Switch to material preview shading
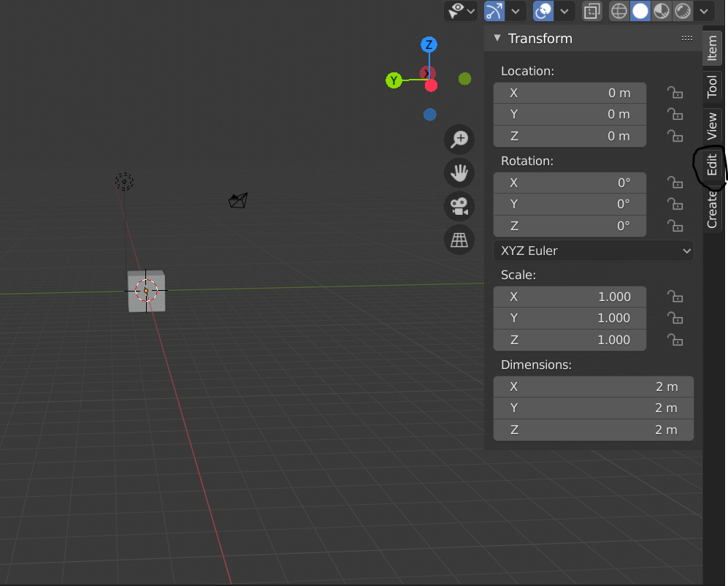 pos(662,11)
